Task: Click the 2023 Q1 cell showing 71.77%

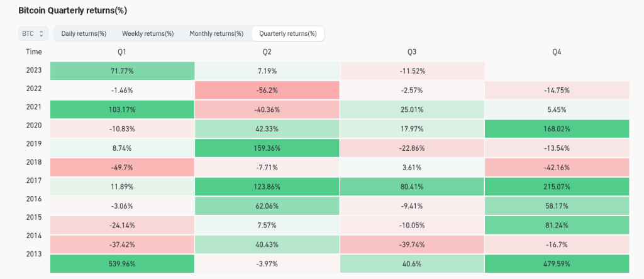Action: click(x=122, y=71)
